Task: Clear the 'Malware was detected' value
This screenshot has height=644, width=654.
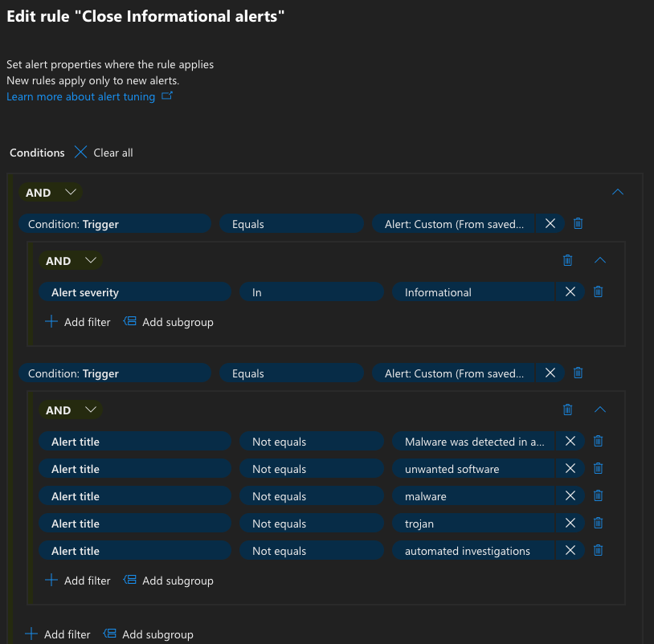Action: coord(570,442)
